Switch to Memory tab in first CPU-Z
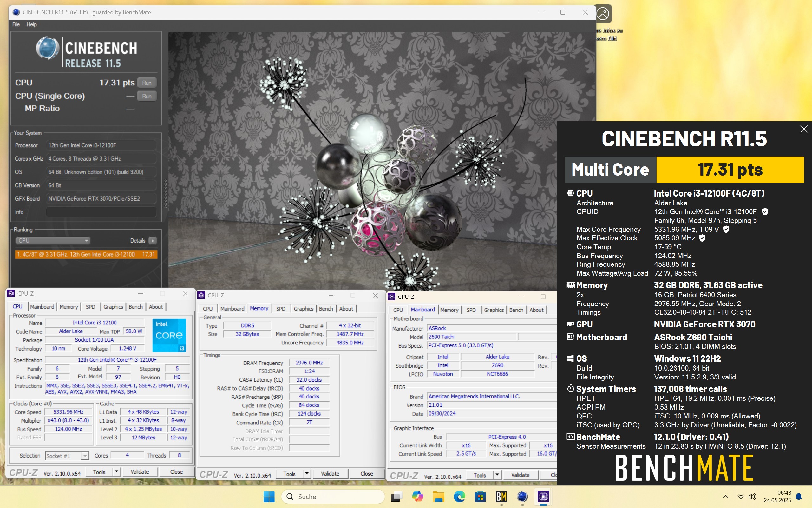This screenshot has width=812, height=508. tap(69, 307)
